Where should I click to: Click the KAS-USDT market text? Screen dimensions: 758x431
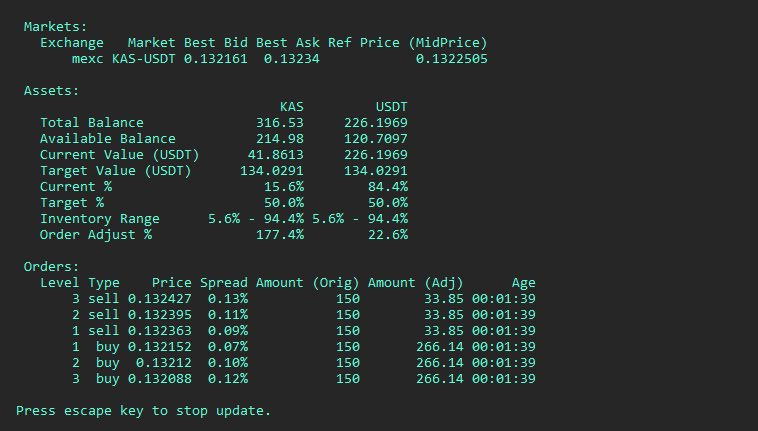coord(144,59)
